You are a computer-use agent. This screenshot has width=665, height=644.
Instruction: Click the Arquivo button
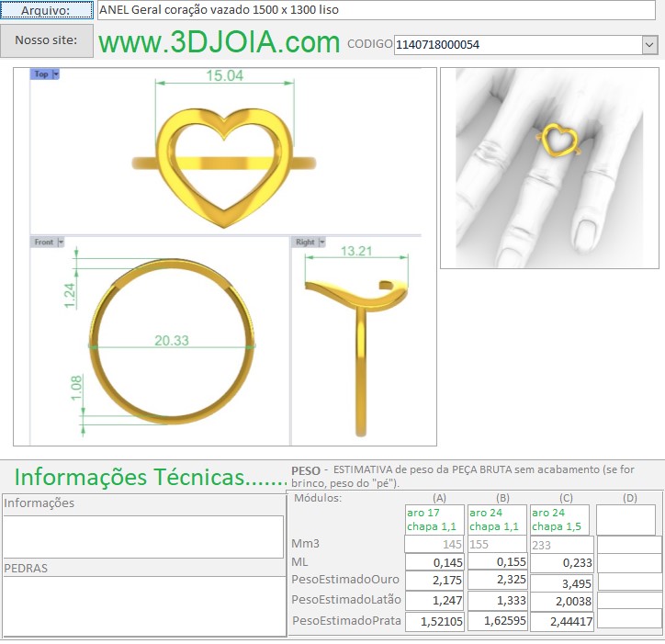47,10
